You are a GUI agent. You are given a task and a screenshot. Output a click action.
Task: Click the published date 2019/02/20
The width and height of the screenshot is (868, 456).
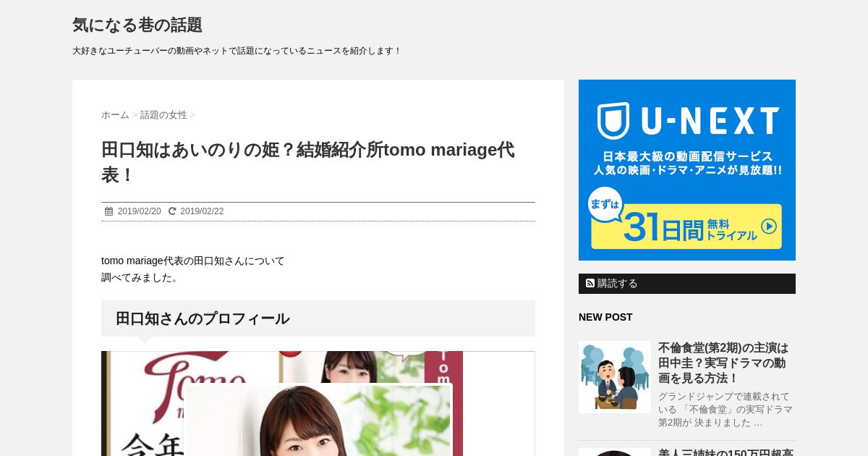[x=139, y=211]
